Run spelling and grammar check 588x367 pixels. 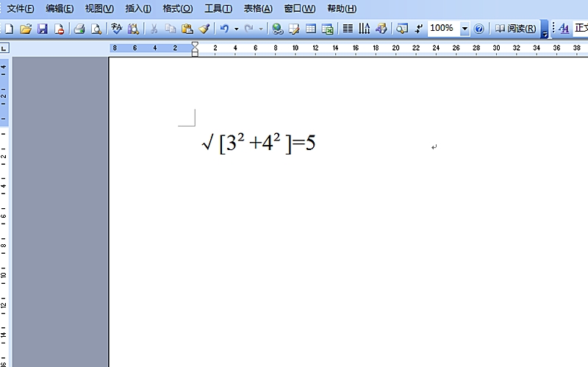pos(117,29)
